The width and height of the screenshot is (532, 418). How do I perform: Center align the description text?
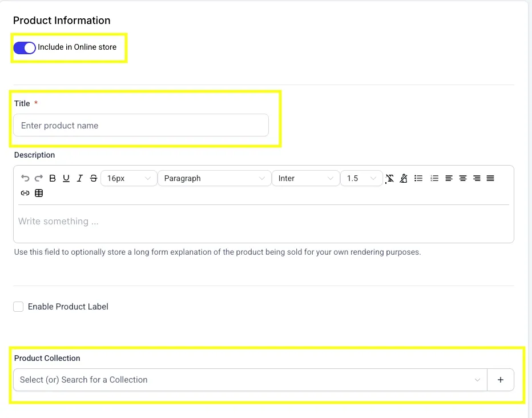coord(463,178)
